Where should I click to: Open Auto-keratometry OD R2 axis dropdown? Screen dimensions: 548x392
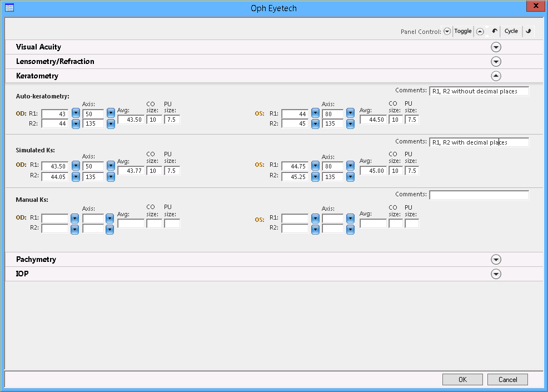111,124
